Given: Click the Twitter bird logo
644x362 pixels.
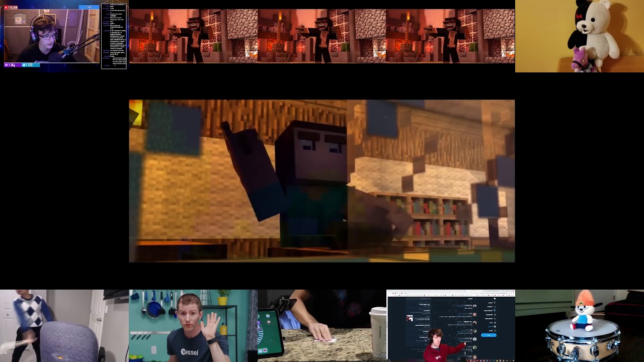Looking at the screenshot, I should pos(494,299).
